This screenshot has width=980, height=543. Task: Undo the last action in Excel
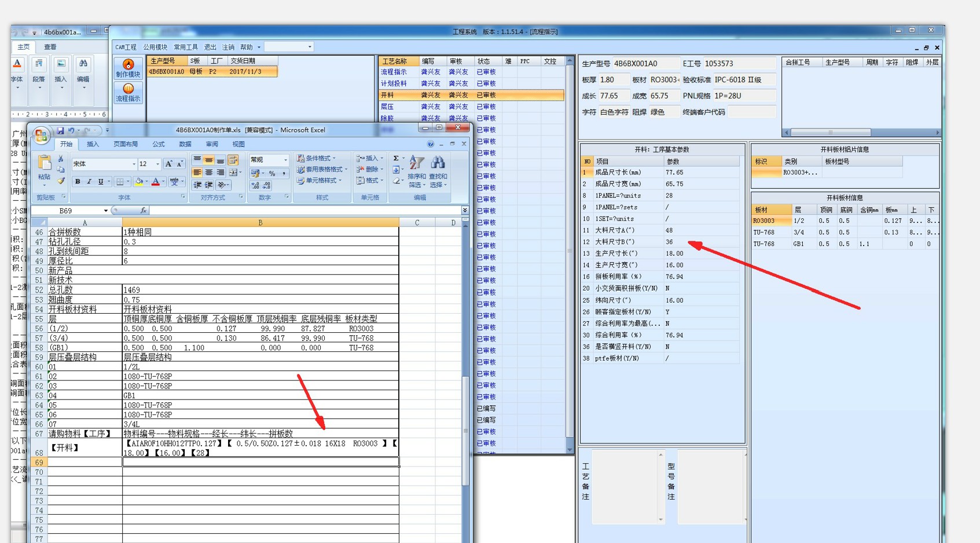coord(71,131)
